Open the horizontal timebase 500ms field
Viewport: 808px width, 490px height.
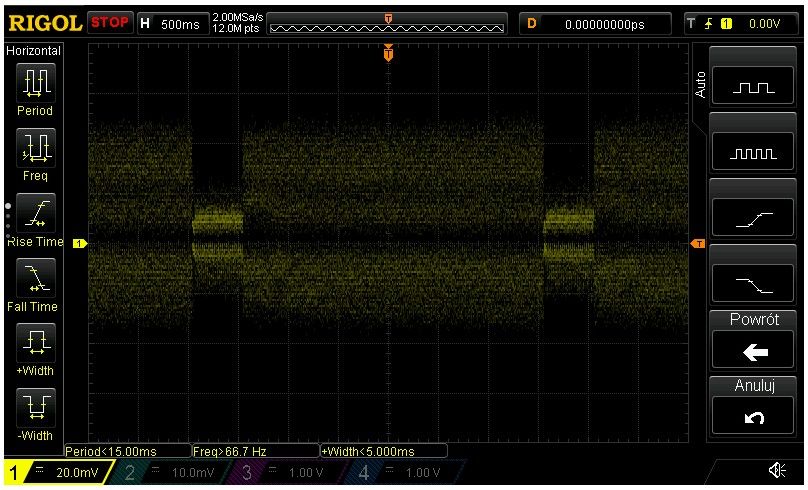pyautogui.click(x=173, y=24)
